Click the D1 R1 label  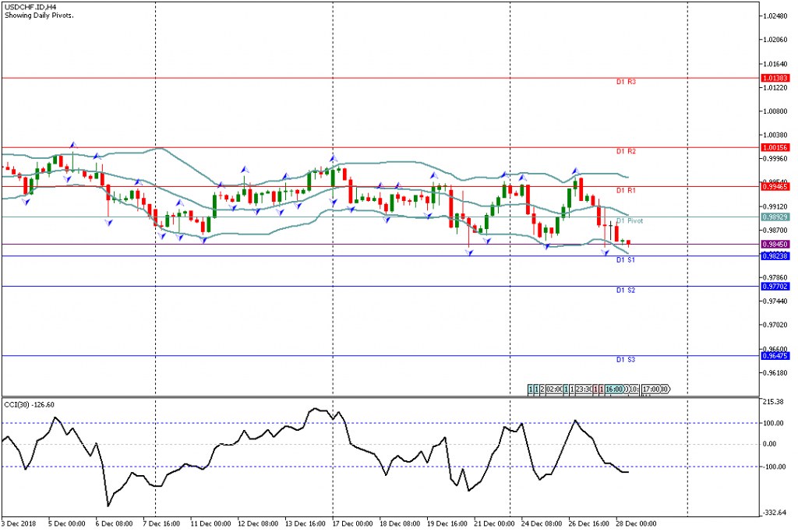point(626,190)
